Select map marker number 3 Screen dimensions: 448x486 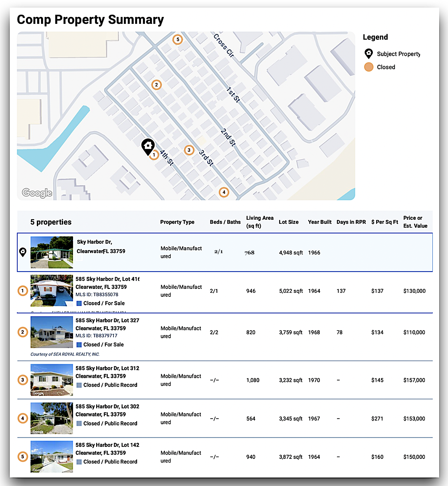tap(189, 150)
